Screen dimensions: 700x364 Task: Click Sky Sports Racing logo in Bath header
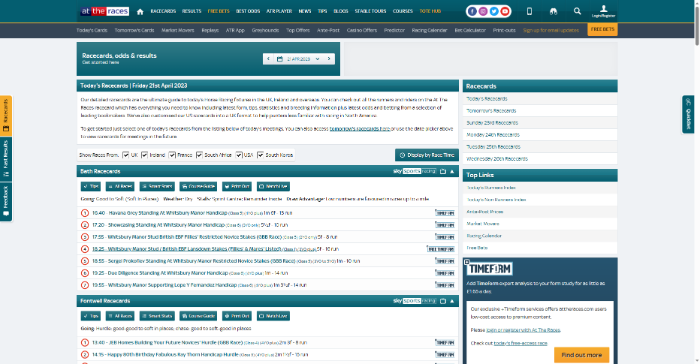click(x=414, y=171)
